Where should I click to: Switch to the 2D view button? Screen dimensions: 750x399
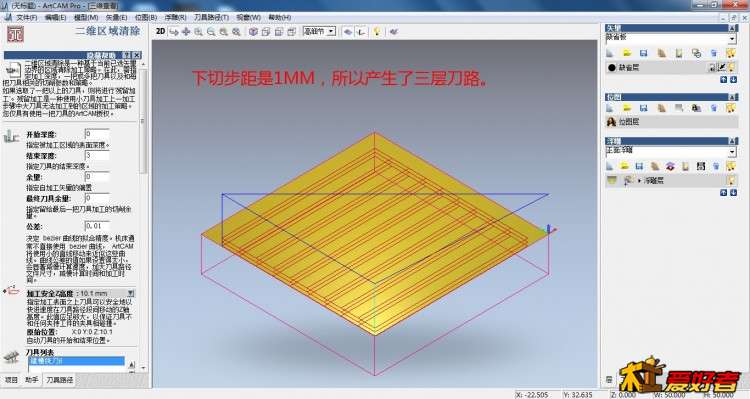[x=161, y=31]
